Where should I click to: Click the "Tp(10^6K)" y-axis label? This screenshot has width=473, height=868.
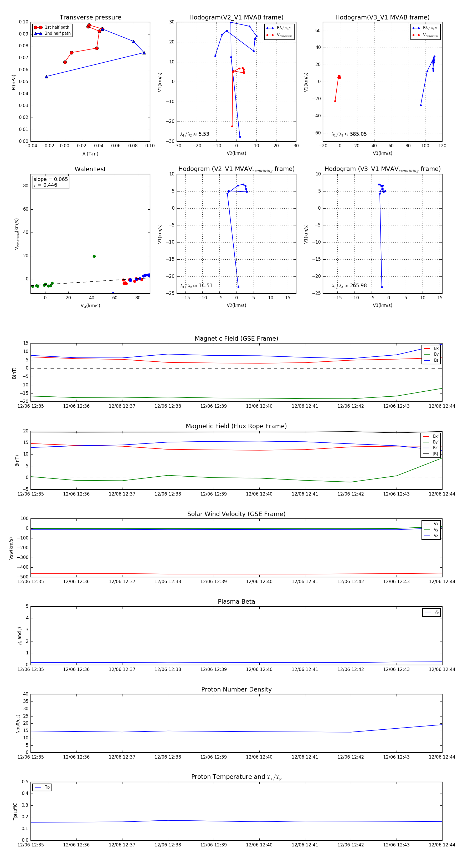[15, 811]
